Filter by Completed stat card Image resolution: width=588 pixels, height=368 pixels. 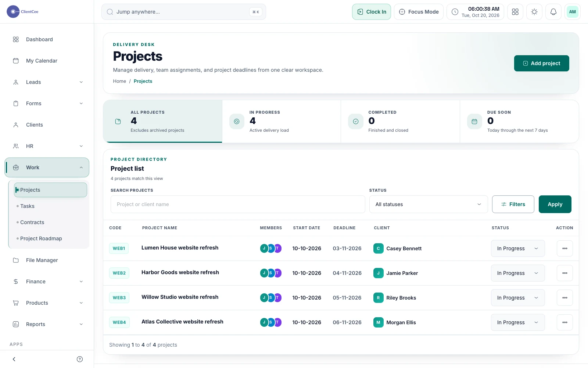click(400, 121)
